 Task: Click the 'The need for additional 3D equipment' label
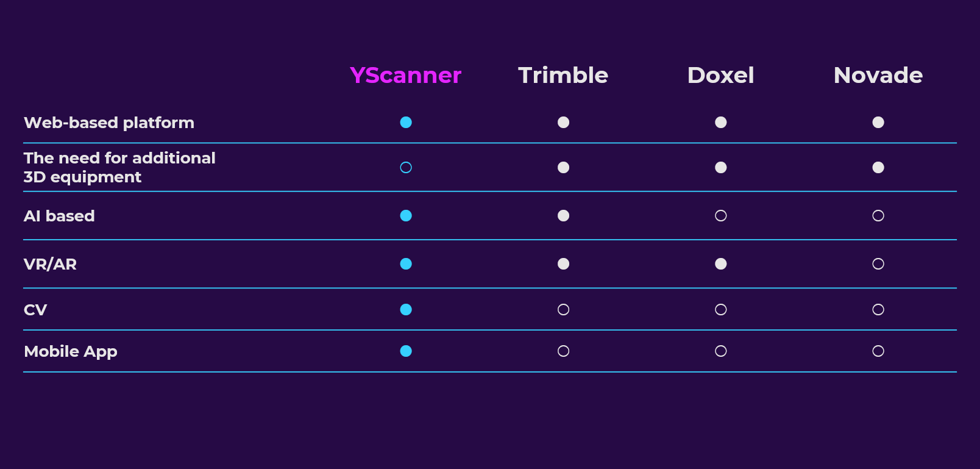[x=119, y=167]
